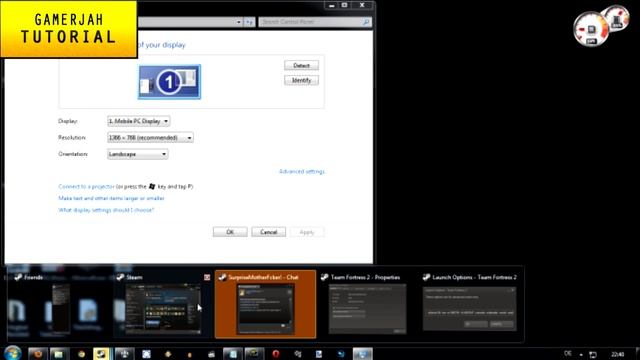
Task: Click the Identify button
Action: (301, 80)
